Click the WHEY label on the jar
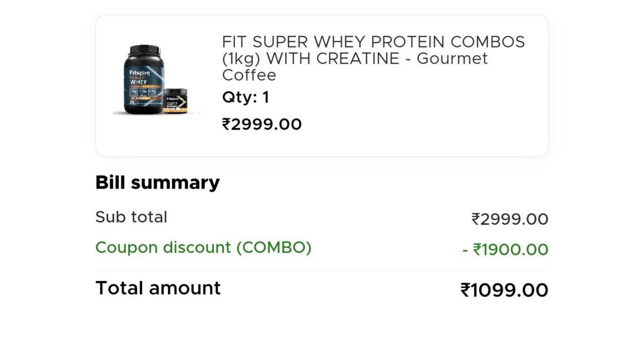 pos(138,82)
